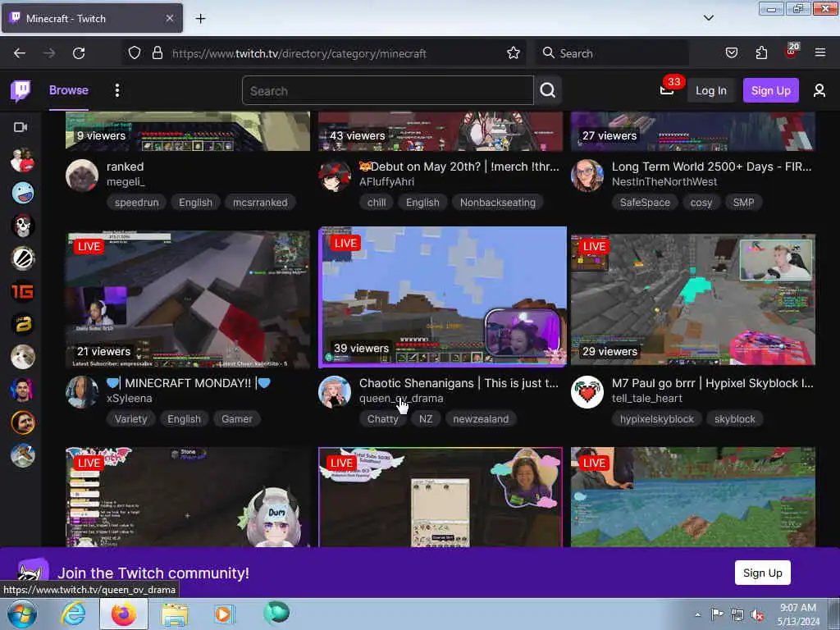The image size is (840, 630).
Task: Select the speedrun tag
Action: pos(137,203)
